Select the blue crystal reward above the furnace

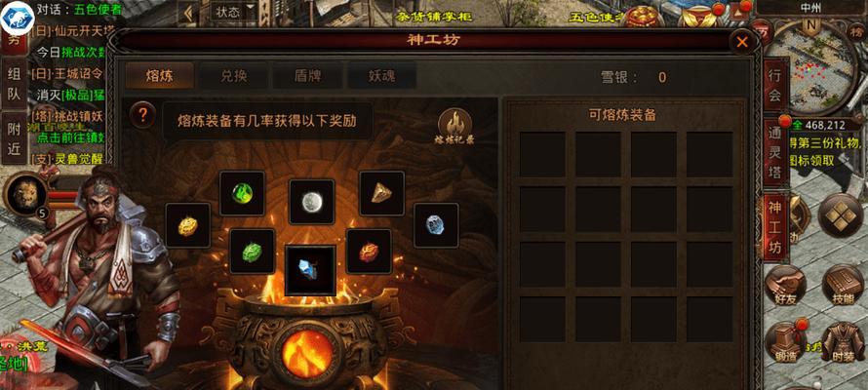(x=310, y=270)
